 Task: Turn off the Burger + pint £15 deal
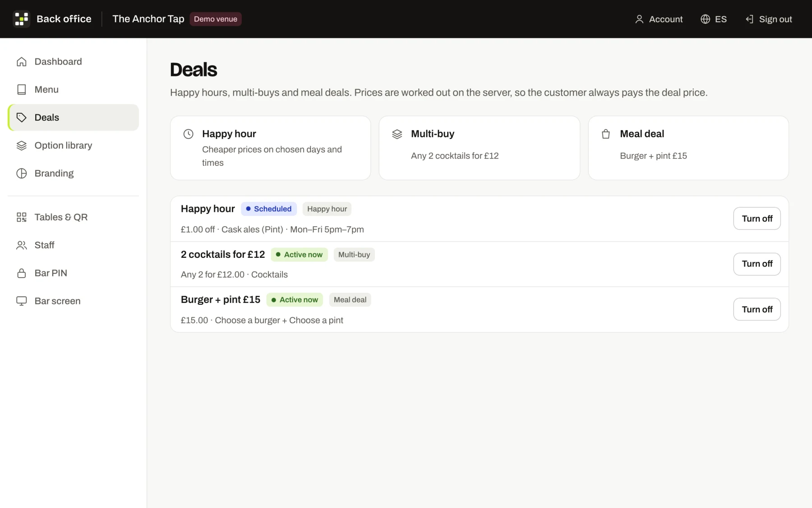point(757,310)
